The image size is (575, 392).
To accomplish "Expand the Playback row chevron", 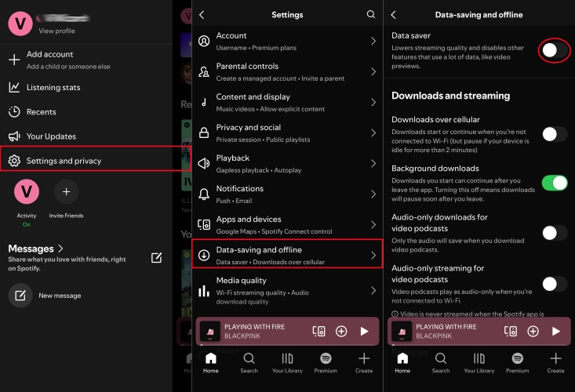I will [373, 163].
